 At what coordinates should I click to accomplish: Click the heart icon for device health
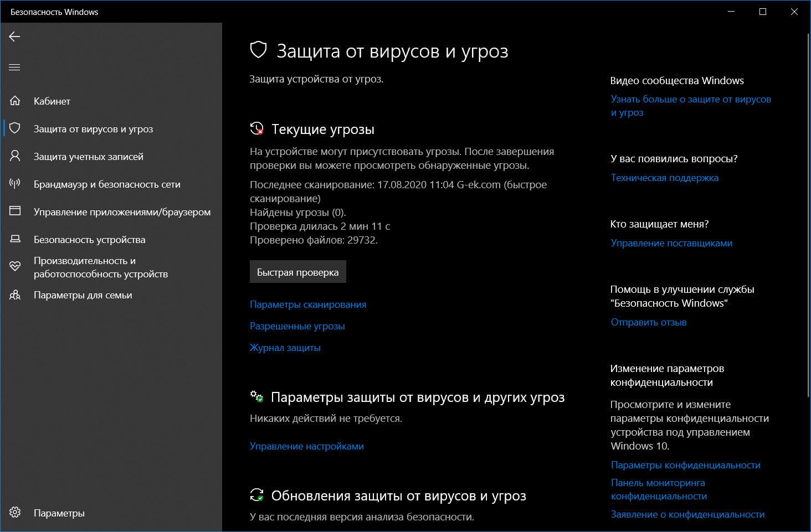(15, 267)
